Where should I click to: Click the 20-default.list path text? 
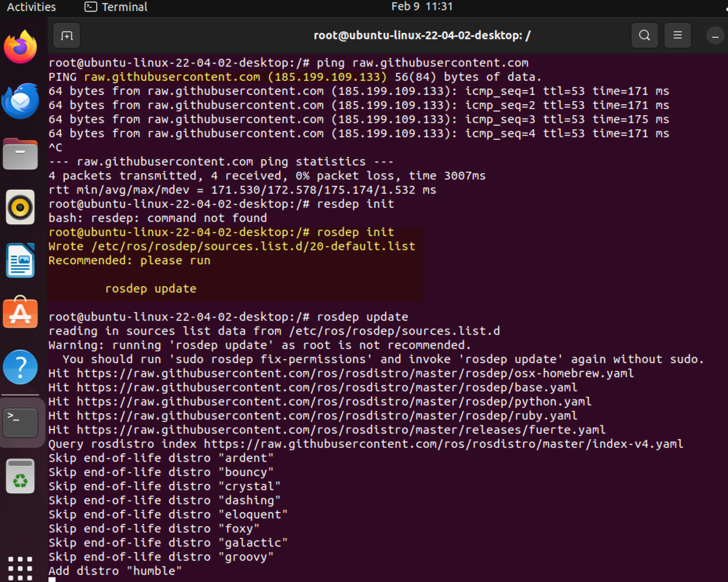(253, 246)
